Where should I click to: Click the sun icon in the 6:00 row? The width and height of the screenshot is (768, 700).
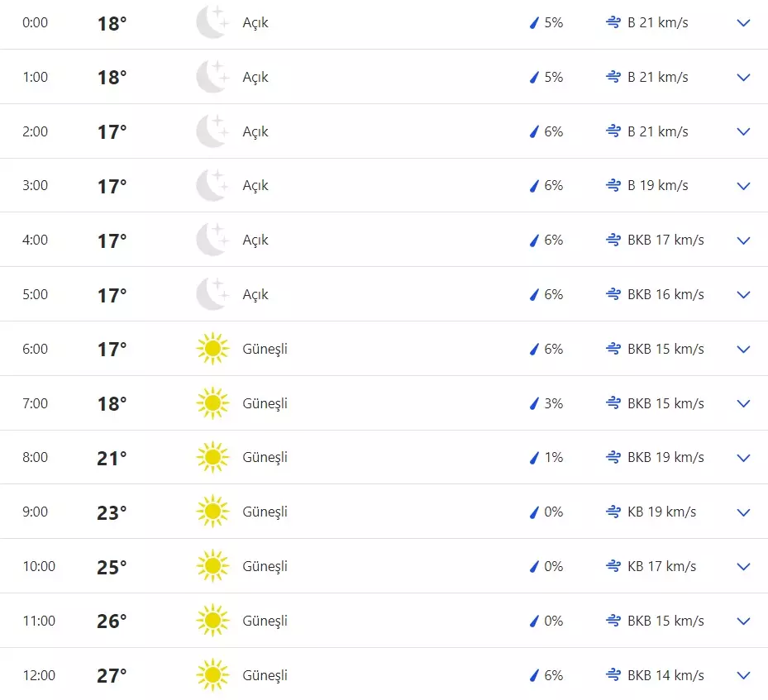pyautogui.click(x=212, y=349)
